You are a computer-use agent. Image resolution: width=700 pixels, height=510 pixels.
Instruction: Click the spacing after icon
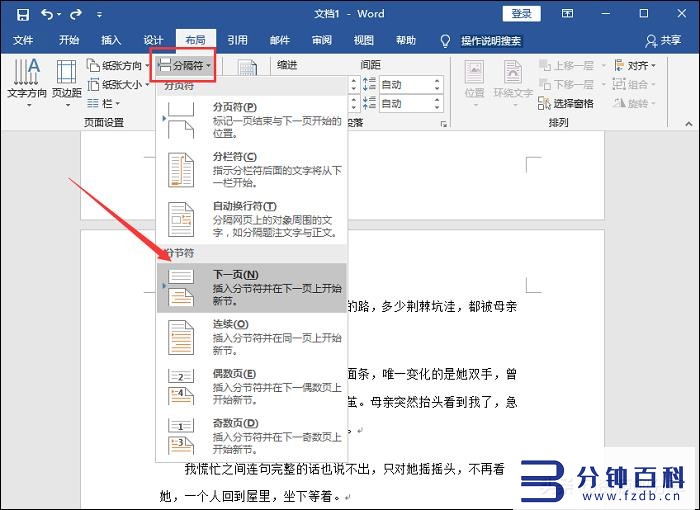coord(370,103)
